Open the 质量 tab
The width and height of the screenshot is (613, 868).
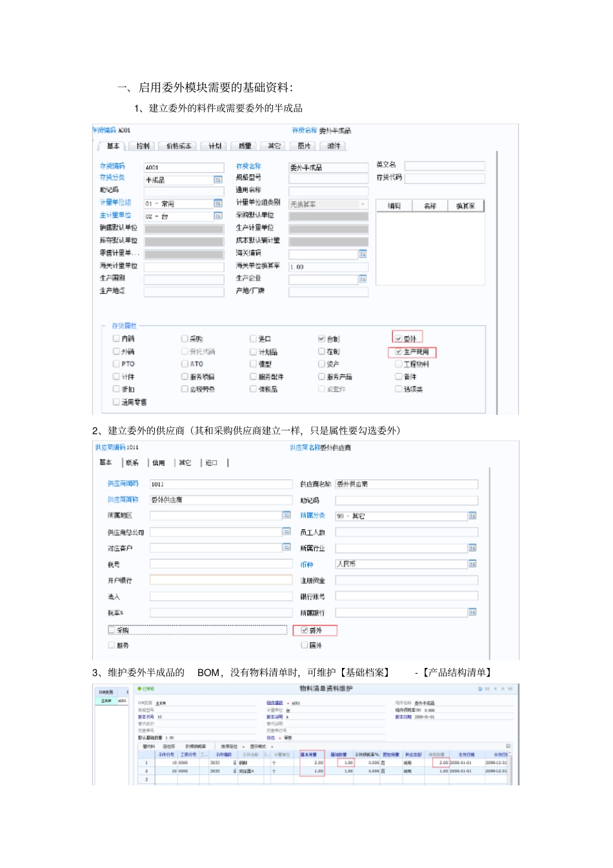point(245,146)
